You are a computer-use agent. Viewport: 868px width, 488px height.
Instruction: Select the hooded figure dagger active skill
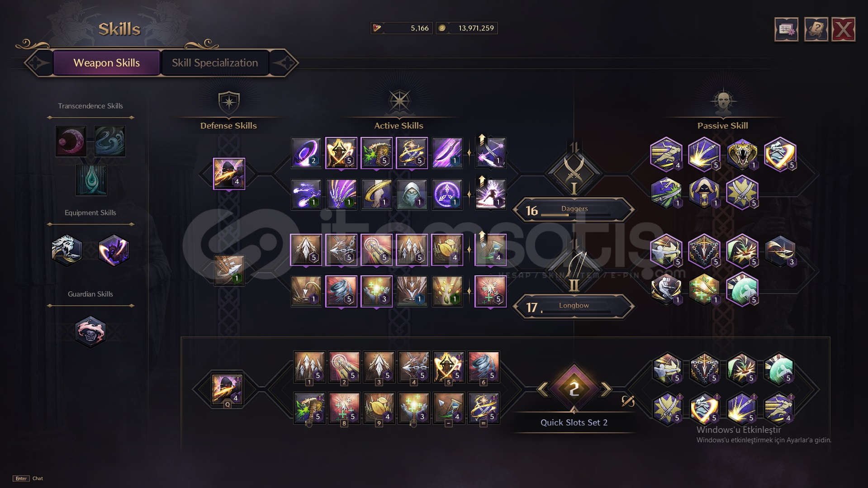(x=412, y=194)
